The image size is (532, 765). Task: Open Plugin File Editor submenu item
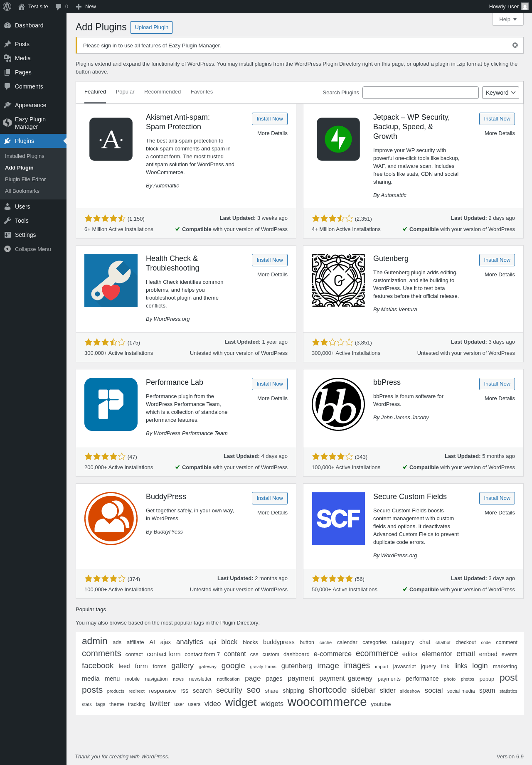pos(25,180)
